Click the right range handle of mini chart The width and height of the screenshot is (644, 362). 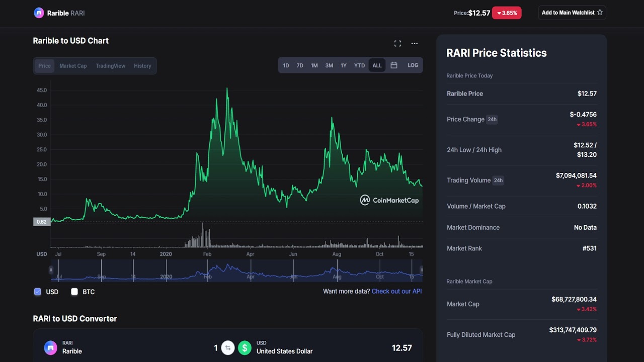point(422,270)
